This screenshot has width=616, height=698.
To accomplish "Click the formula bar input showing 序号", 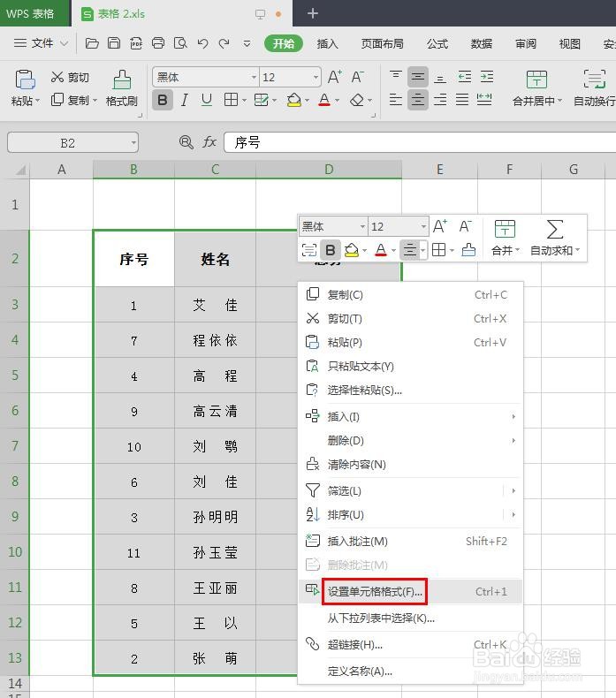I will [420, 142].
